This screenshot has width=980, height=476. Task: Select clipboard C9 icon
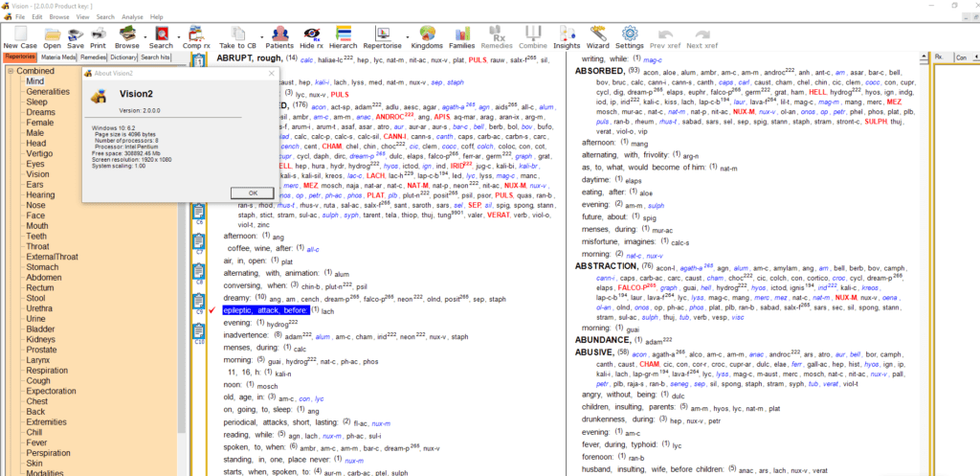pyautogui.click(x=199, y=303)
